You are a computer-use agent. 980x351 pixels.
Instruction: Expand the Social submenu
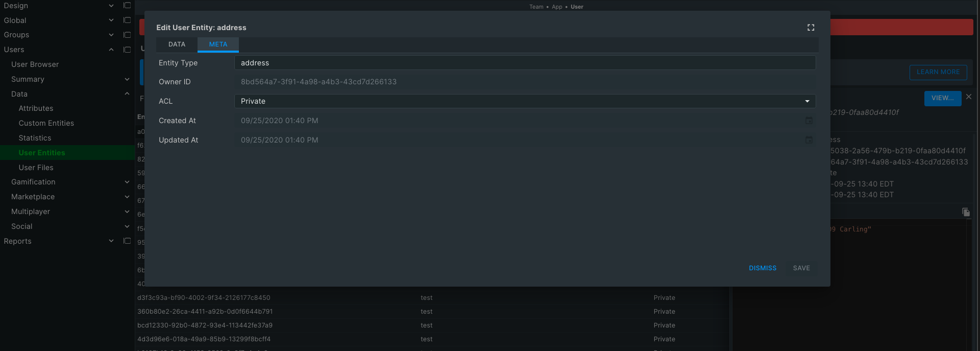[127, 226]
